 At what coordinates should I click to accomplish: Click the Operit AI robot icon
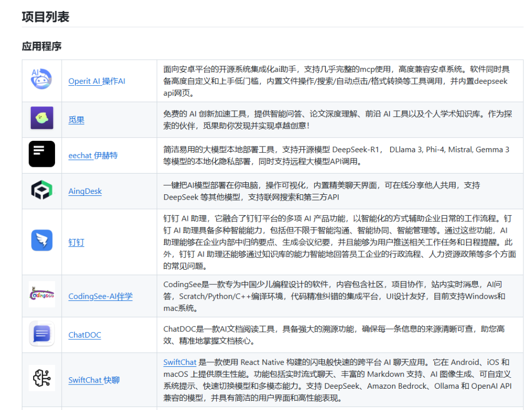[x=42, y=80]
